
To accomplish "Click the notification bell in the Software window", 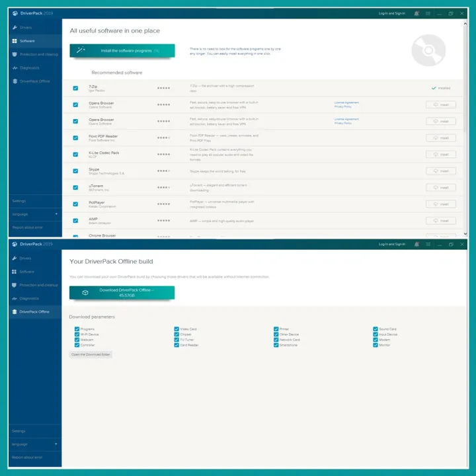I will [416, 13].
